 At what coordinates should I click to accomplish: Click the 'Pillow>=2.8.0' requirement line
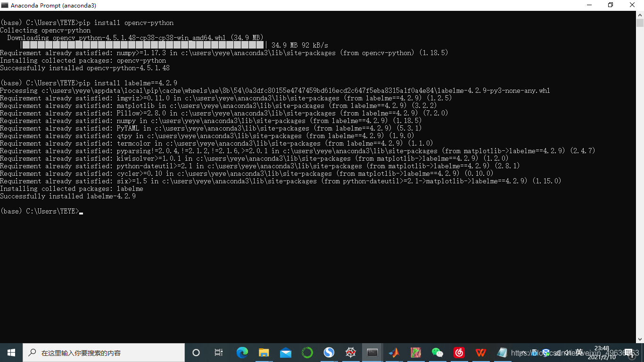224,113
